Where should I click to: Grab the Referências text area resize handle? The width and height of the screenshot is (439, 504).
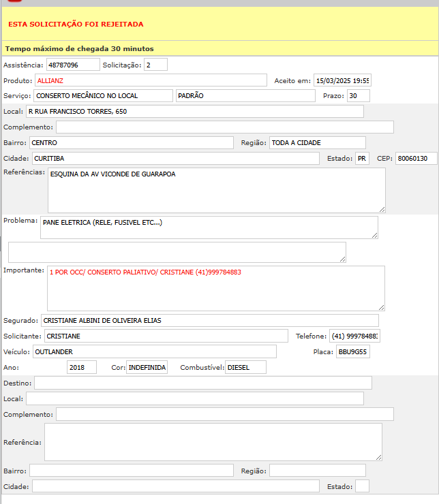click(x=382, y=209)
